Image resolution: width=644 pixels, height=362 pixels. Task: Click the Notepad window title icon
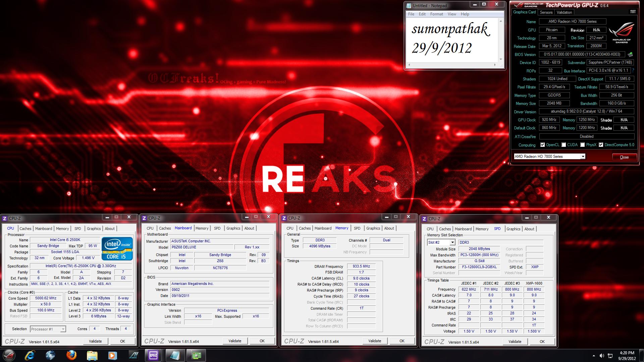[x=409, y=5]
